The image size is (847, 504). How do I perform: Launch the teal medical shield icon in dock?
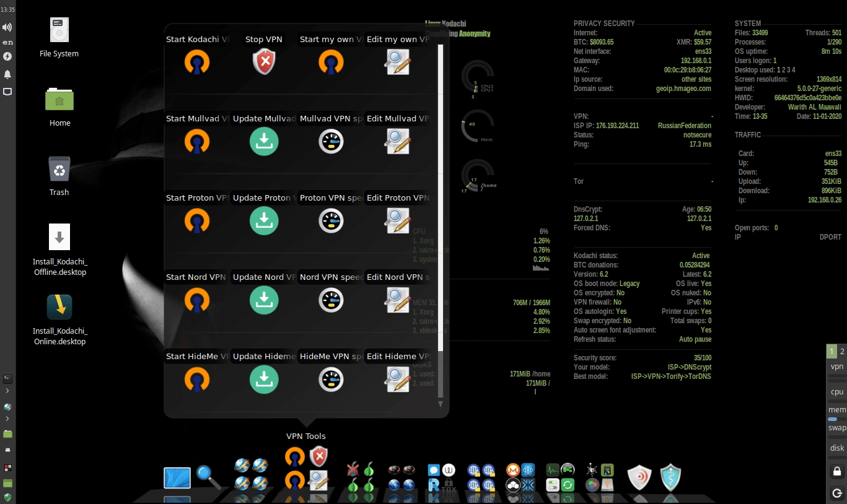pos(671,477)
